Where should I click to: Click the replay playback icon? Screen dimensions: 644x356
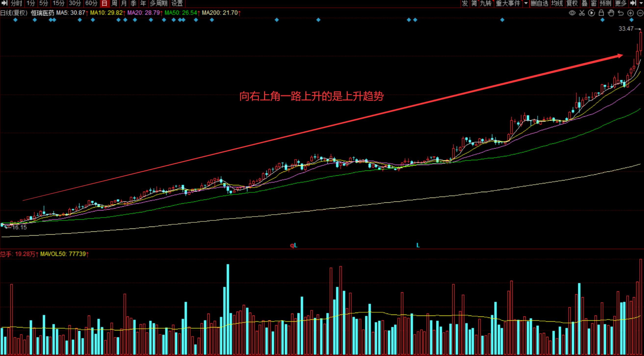click(591, 13)
